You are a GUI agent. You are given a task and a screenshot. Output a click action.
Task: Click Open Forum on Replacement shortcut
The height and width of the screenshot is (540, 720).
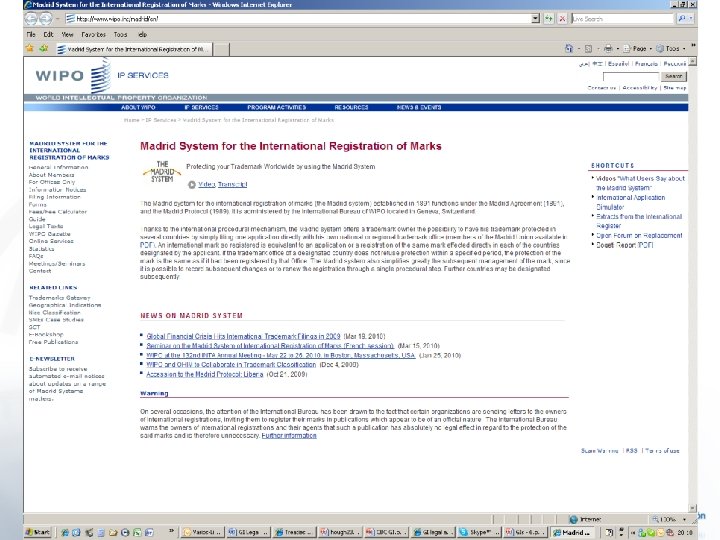639,235
